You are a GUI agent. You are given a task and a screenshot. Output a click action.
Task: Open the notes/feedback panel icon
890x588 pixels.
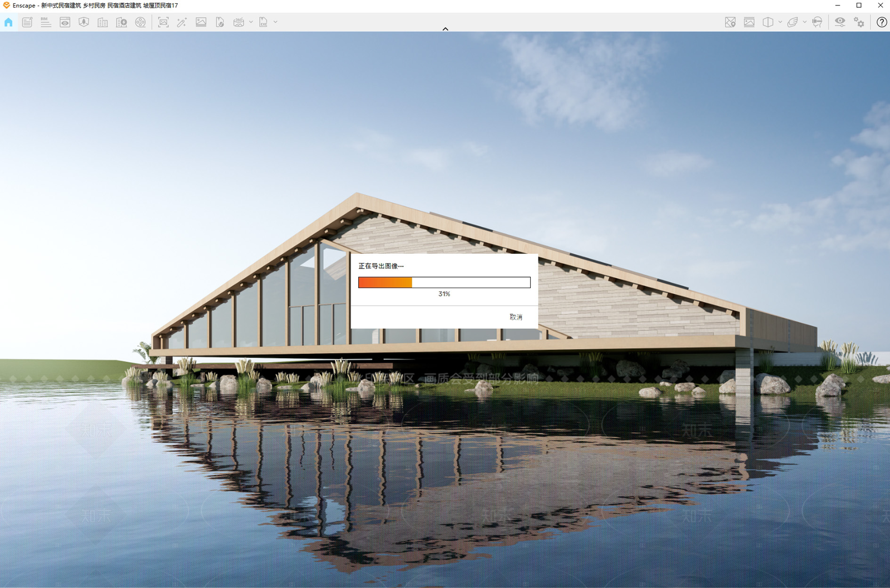(27, 22)
